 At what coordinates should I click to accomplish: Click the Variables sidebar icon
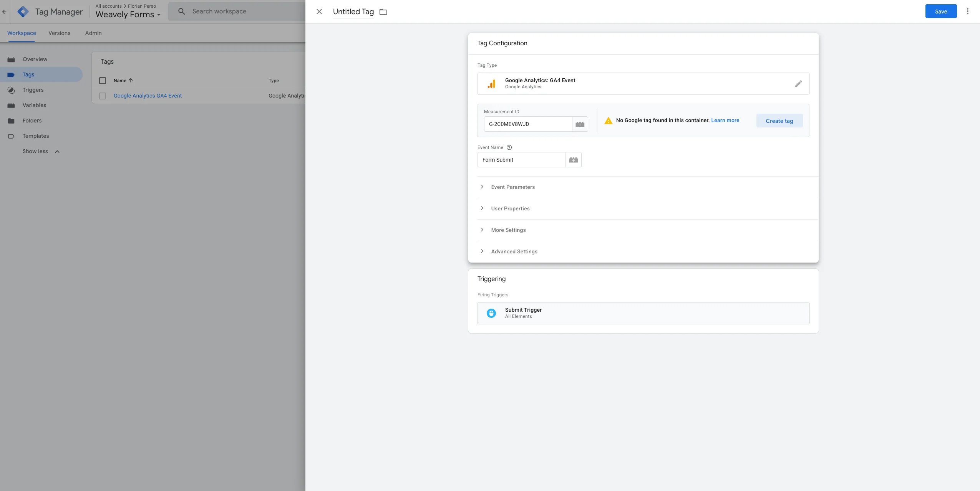[11, 105]
